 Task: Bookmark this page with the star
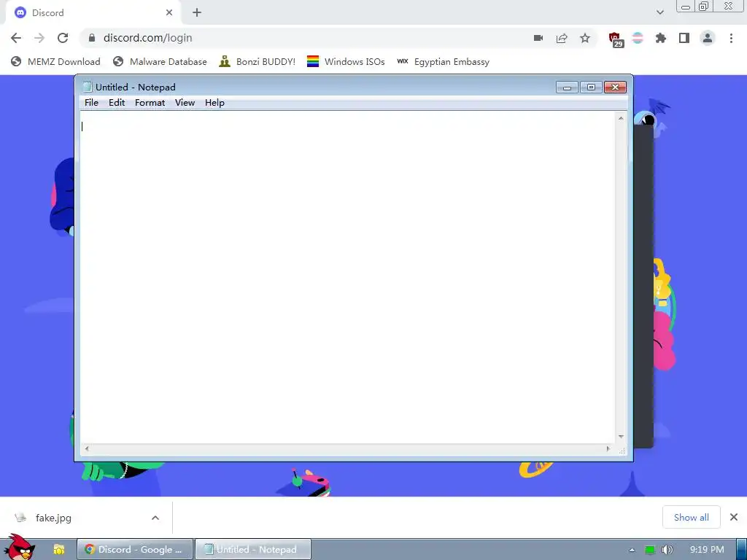point(585,38)
